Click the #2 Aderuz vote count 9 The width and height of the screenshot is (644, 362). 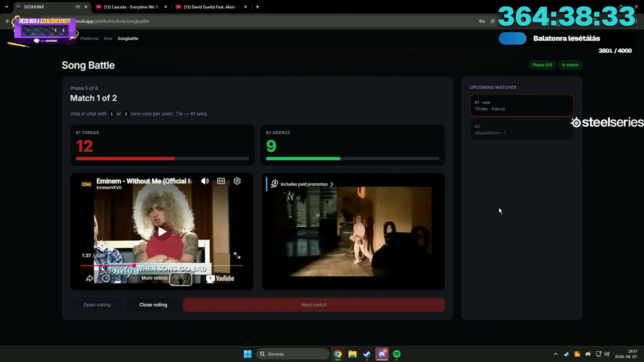coord(271,146)
